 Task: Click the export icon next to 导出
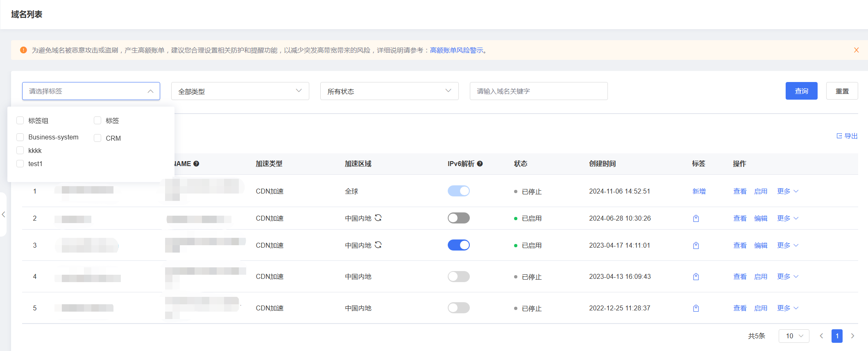(x=839, y=136)
